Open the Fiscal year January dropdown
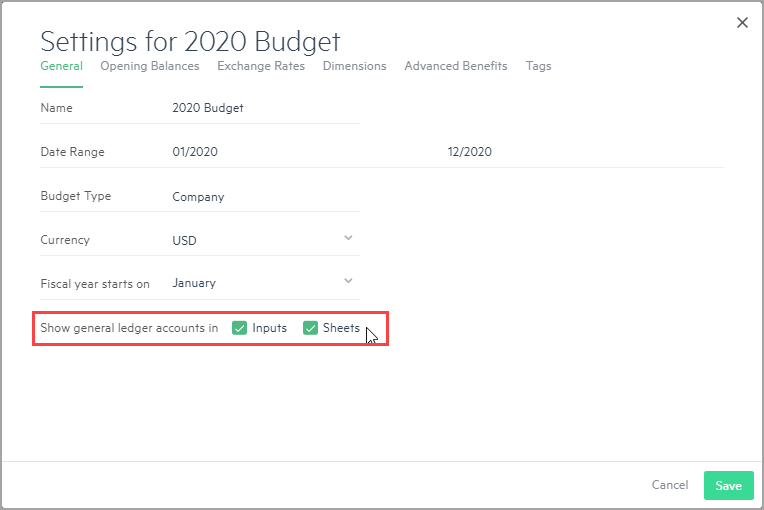The height and width of the screenshot is (510, 764). (x=266, y=283)
